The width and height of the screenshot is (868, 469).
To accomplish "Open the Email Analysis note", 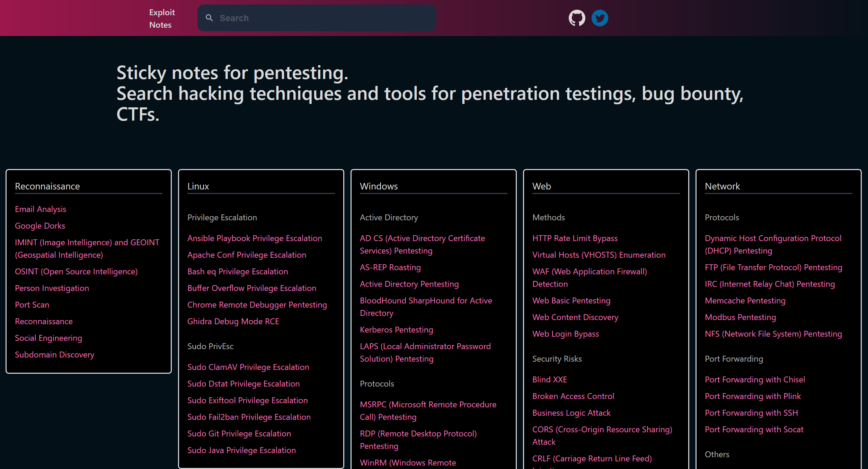I will tap(41, 209).
